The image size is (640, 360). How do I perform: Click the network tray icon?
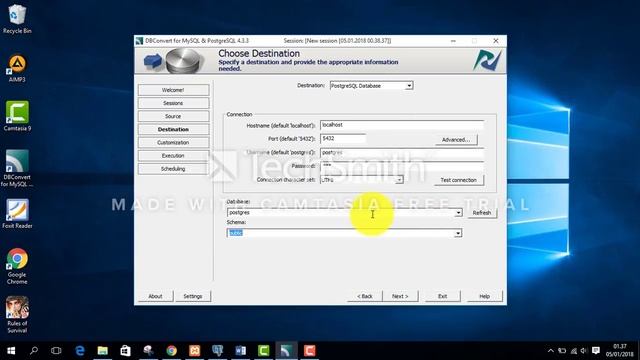[573, 351]
